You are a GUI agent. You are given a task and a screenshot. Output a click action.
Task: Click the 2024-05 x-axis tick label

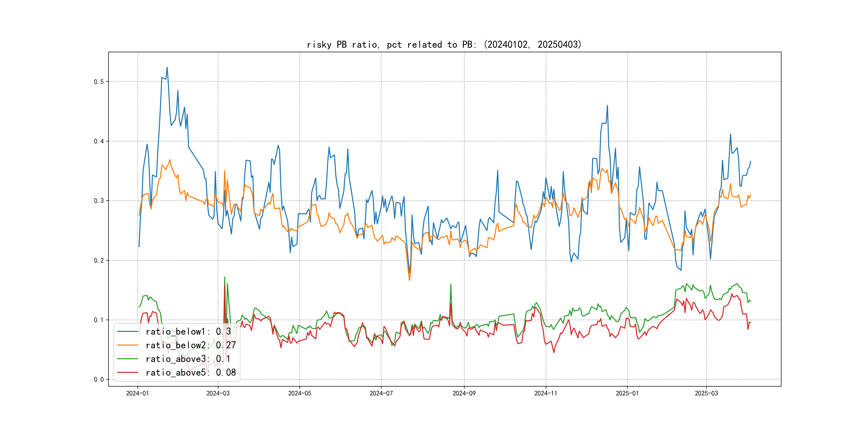(300, 393)
